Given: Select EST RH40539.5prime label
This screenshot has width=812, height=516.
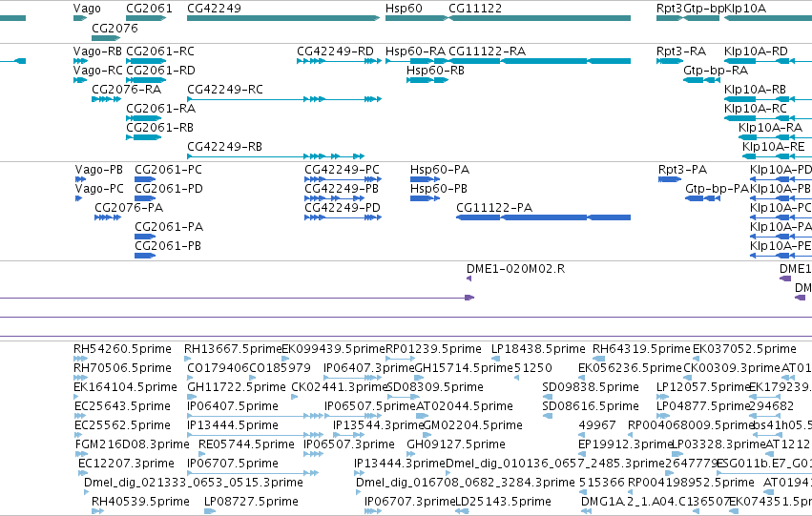Looking at the screenshot, I should click(140, 502).
